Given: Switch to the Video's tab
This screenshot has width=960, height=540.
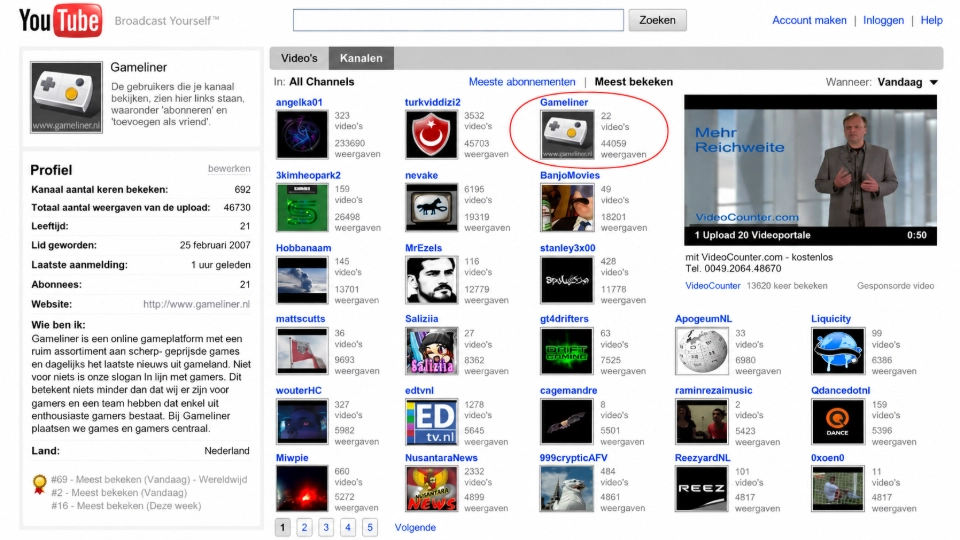Looking at the screenshot, I should 299,58.
